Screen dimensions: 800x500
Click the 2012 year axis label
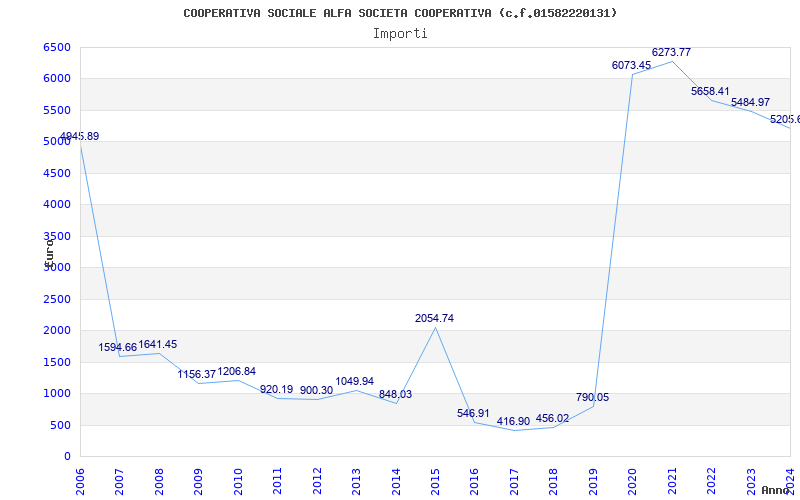[317, 482]
